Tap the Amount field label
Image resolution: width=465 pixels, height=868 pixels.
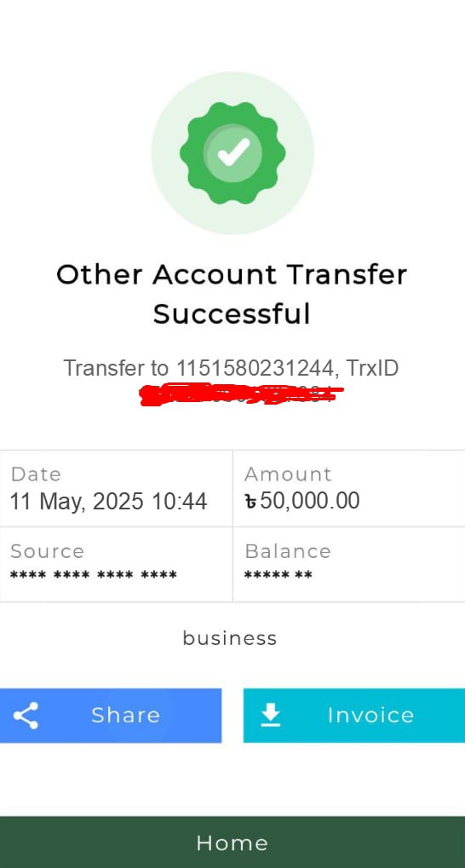(x=288, y=474)
